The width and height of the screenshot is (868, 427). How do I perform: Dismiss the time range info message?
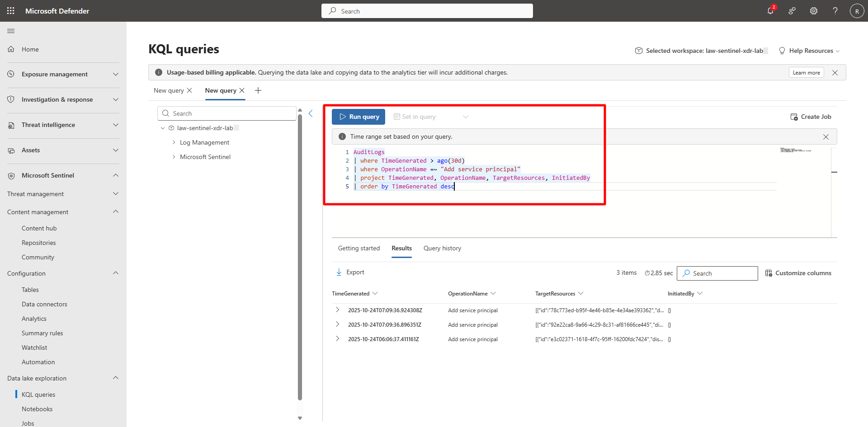click(826, 137)
